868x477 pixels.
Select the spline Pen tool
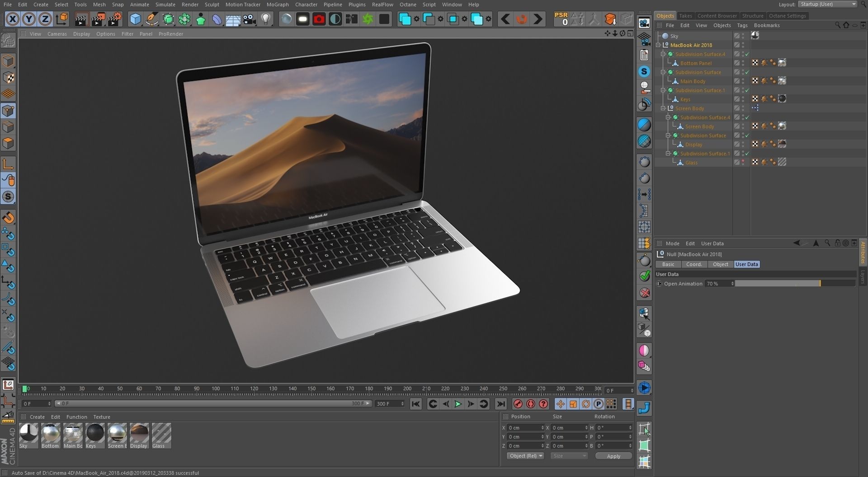(x=152, y=19)
